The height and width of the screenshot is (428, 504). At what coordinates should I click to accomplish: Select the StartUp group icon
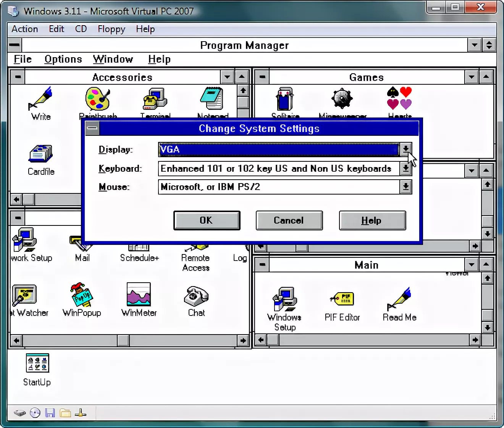coord(37,363)
